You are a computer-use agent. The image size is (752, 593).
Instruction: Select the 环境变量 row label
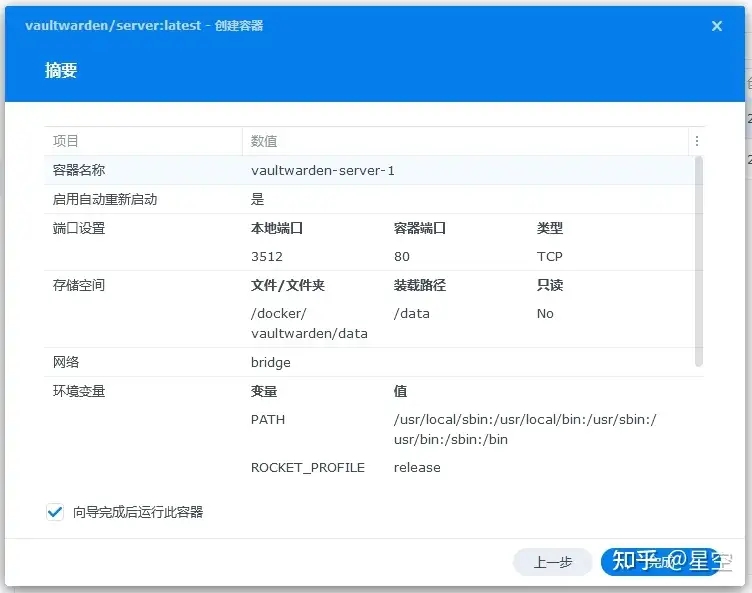(x=79, y=391)
